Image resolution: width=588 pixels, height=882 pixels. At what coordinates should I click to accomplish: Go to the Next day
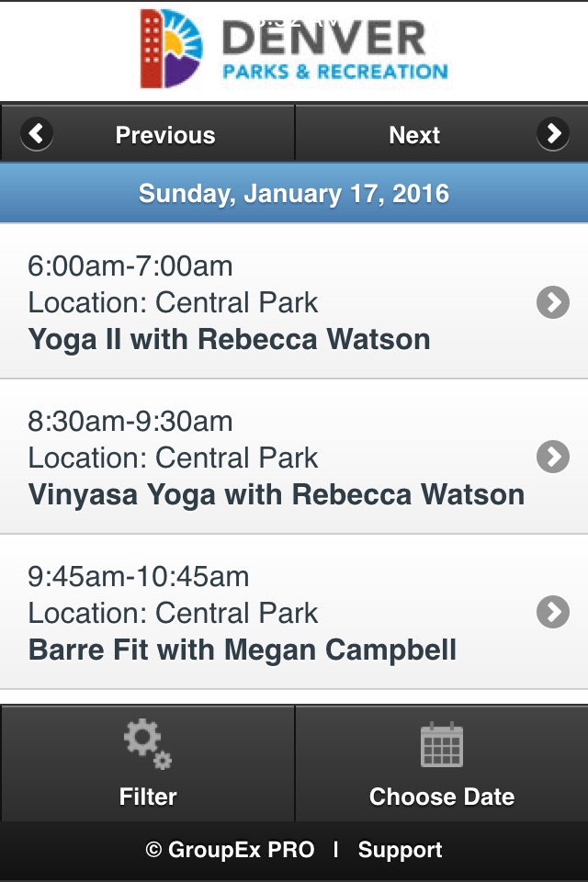442,134
